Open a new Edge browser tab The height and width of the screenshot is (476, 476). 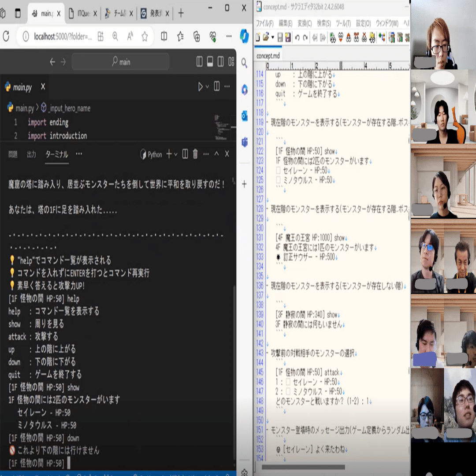coord(181,13)
